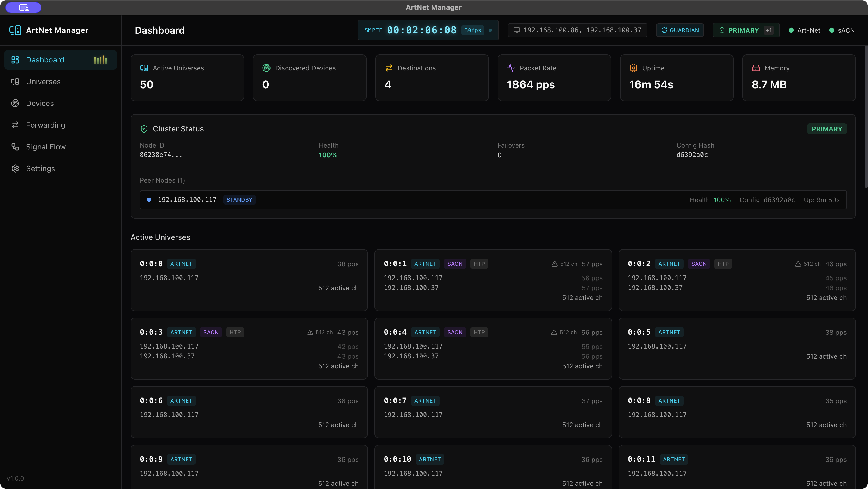Screen dimensions: 868x489
Task: Click the Packet Rate pulse icon
Action: click(511, 68)
